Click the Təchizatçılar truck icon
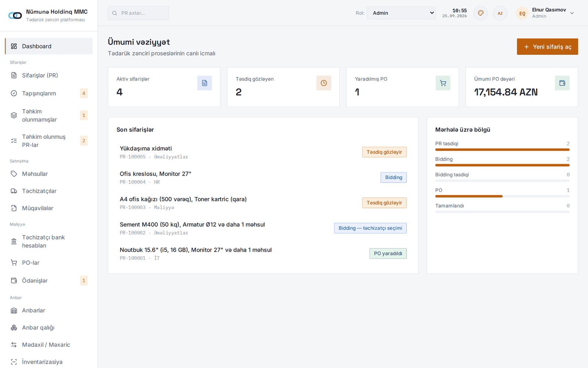This screenshot has height=368, width=588. 14,191
